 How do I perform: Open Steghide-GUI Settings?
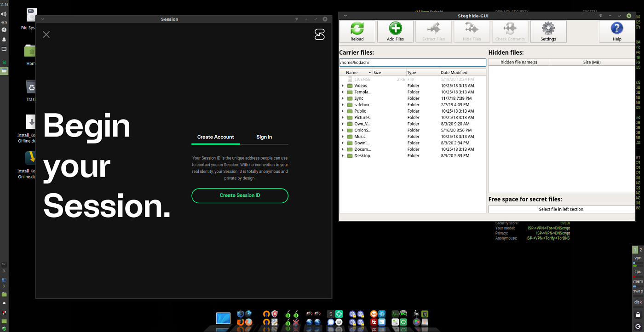click(548, 31)
